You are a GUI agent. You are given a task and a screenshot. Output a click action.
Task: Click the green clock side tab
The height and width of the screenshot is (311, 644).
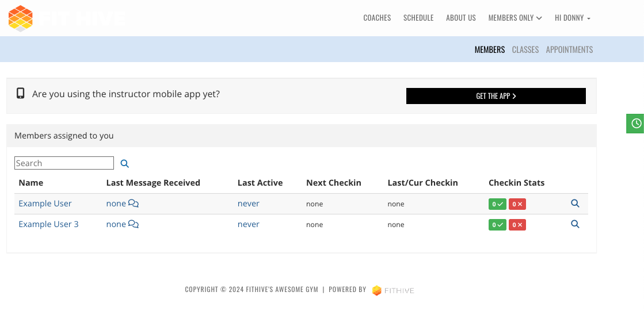click(x=635, y=124)
